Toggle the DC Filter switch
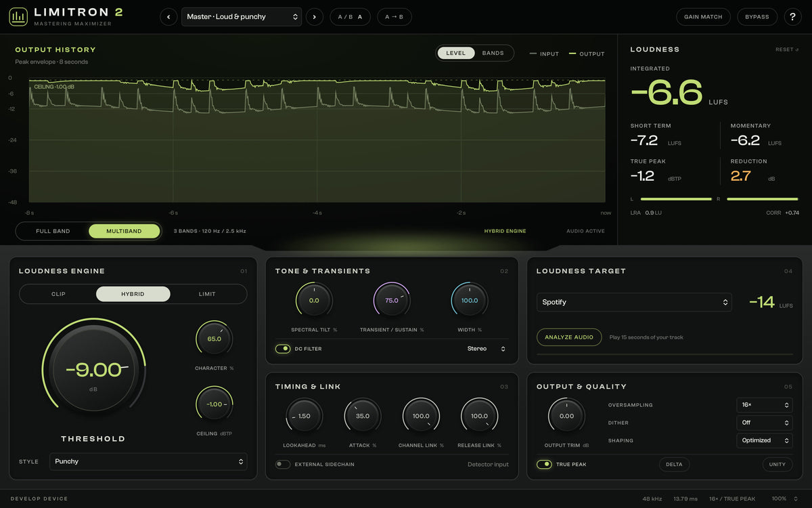This screenshot has height=508, width=812. pyautogui.click(x=283, y=349)
